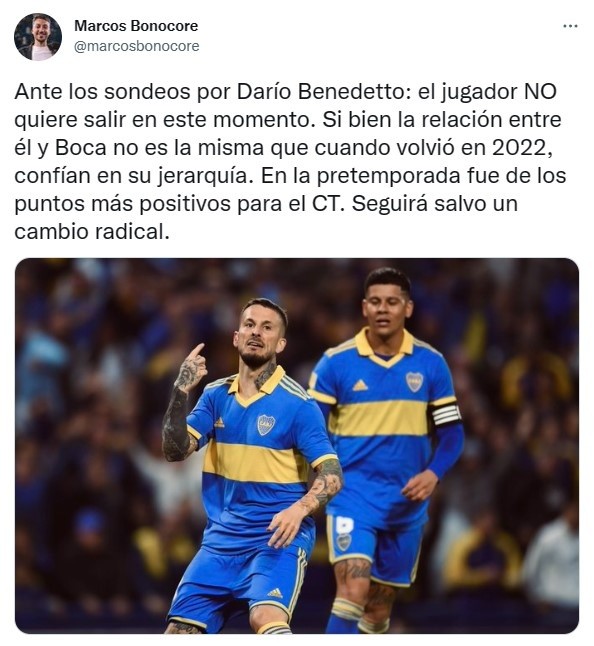Open the @marcosbonocore handle link
Screen dimensions: 594x646
coord(136,46)
